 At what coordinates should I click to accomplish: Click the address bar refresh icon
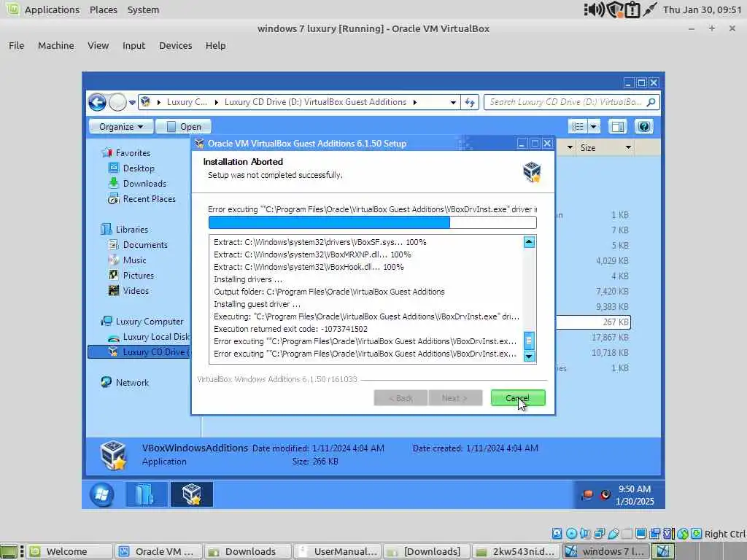pos(470,102)
